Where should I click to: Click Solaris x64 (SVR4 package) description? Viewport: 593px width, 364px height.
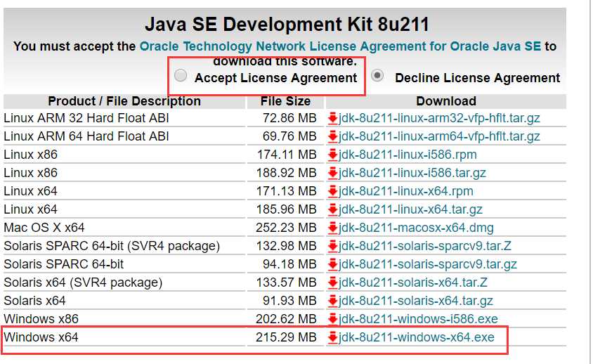pyautogui.click(x=83, y=282)
